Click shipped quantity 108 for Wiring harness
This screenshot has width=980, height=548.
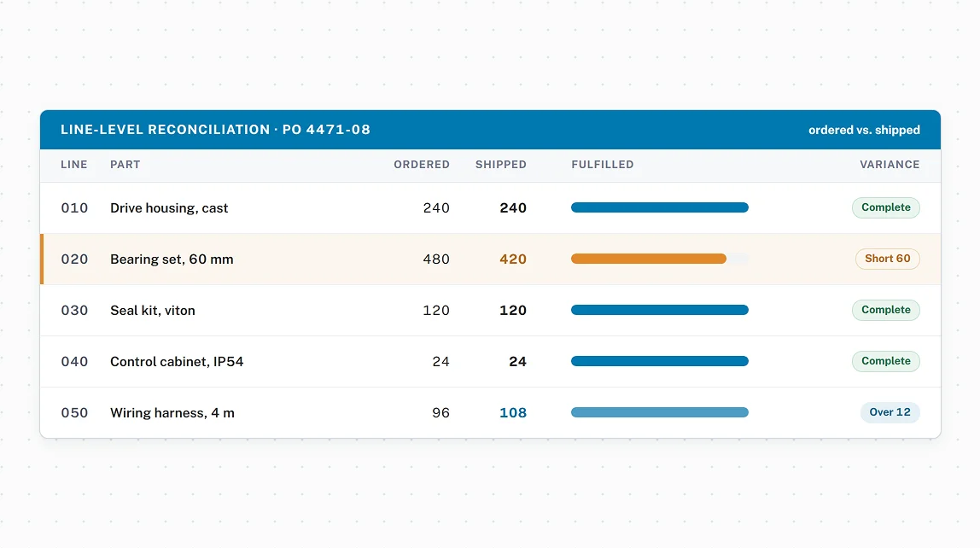512,413
